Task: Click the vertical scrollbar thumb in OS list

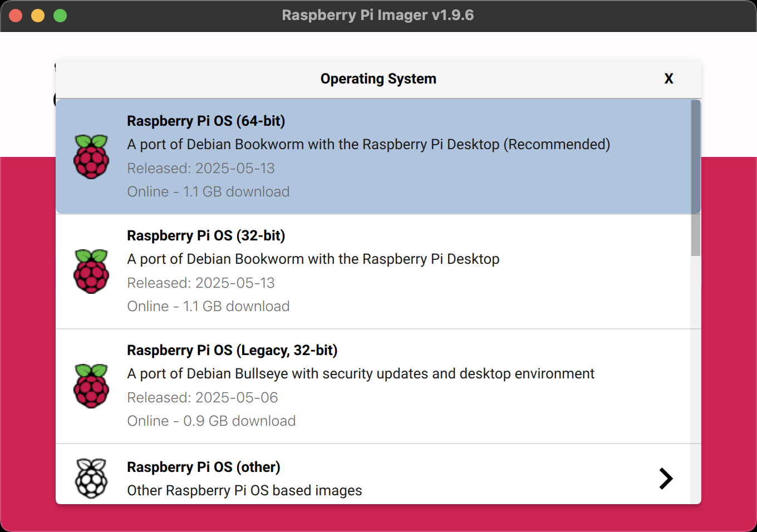Action: click(x=695, y=178)
